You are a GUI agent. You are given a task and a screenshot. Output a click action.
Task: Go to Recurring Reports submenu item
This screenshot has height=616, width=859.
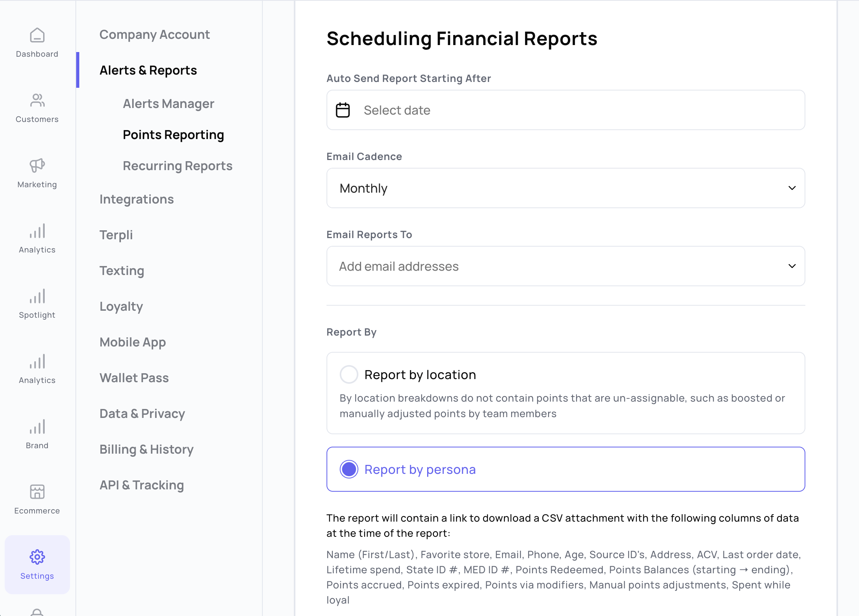click(178, 166)
